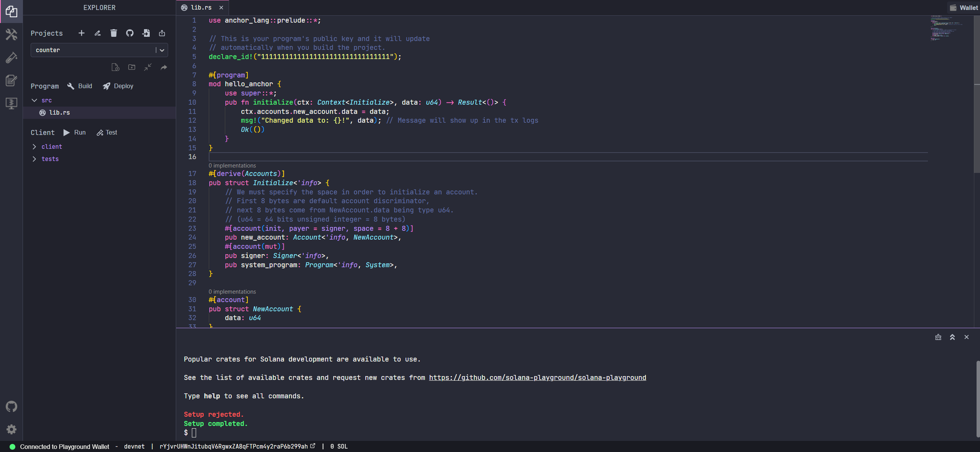
Task: Open Build & Deploy sidebar tools icon
Action: click(11, 35)
